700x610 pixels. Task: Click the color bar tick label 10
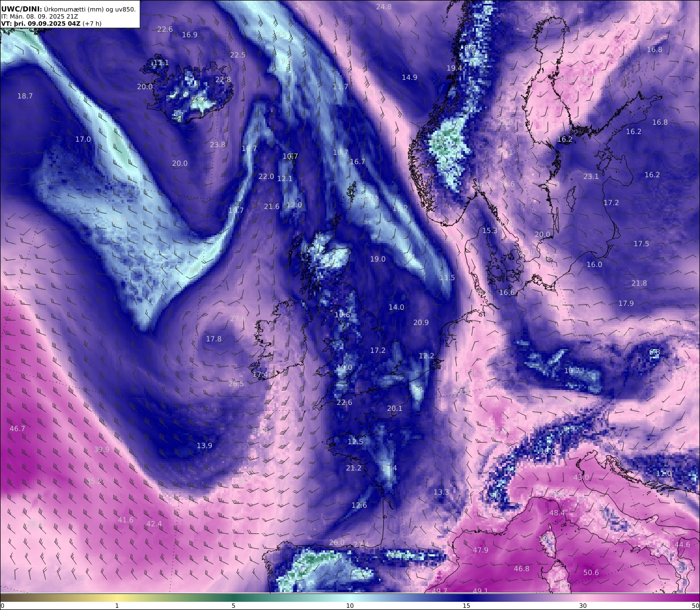[x=350, y=606]
